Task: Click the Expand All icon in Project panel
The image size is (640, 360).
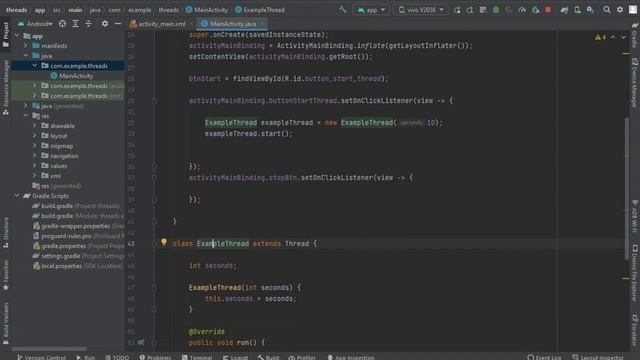Action: (76, 24)
